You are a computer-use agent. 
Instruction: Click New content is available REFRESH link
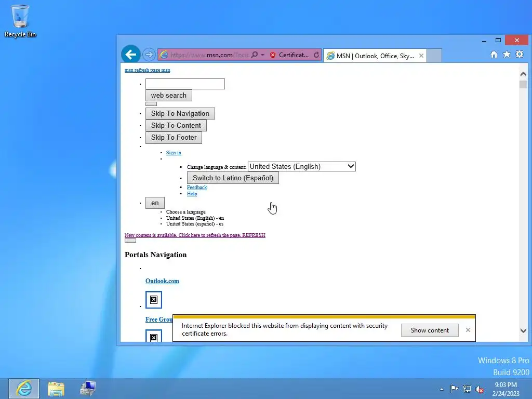click(x=195, y=235)
